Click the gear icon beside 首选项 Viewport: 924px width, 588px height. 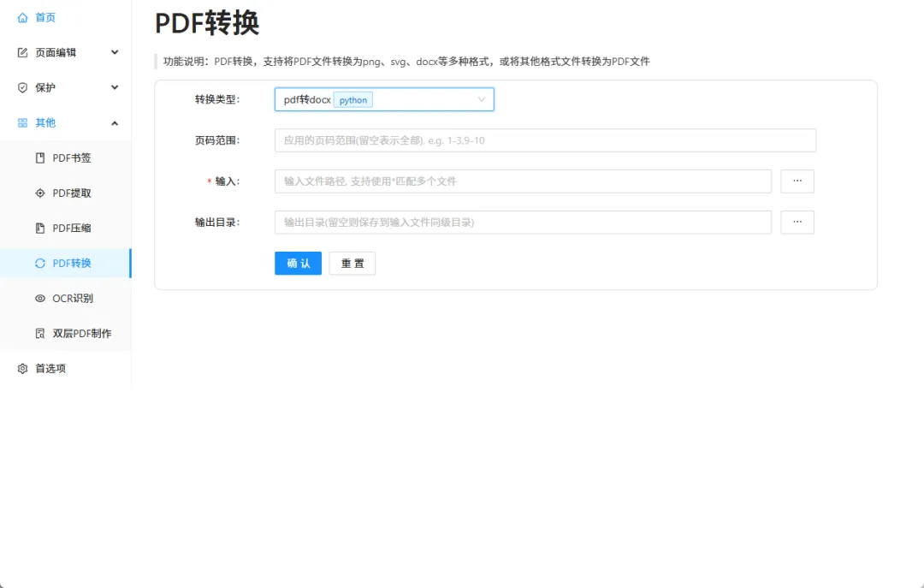tap(22, 369)
